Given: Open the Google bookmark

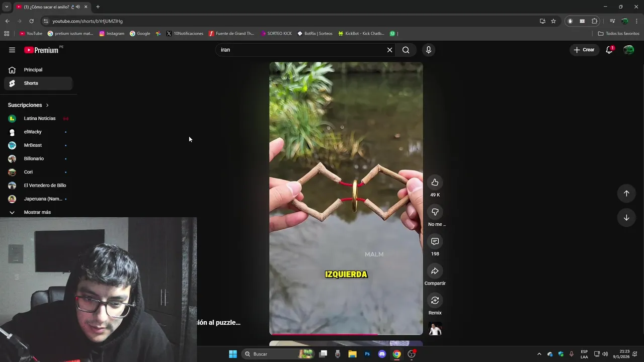Looking at the screenshot, I should pos(140,34).
